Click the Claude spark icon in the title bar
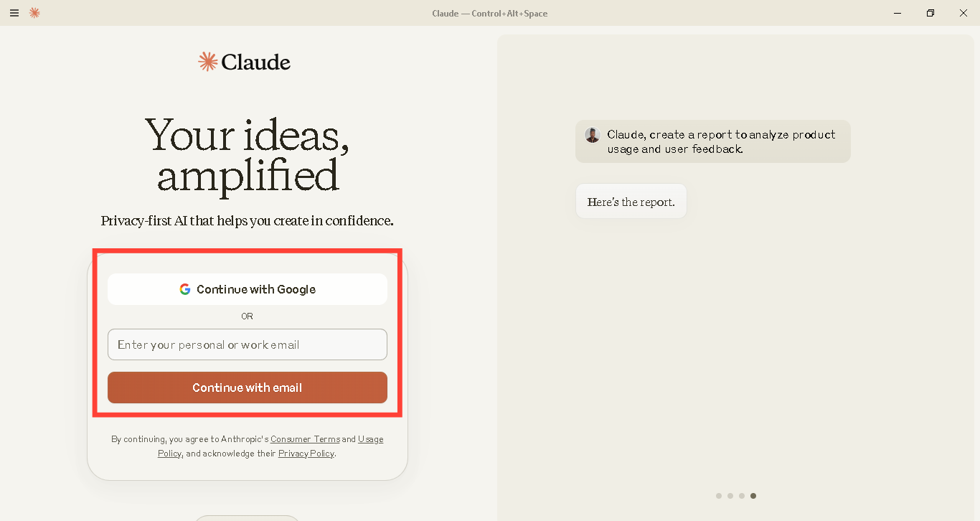The height and width of the screenshot is (521, 980). [x=34, y=13]
